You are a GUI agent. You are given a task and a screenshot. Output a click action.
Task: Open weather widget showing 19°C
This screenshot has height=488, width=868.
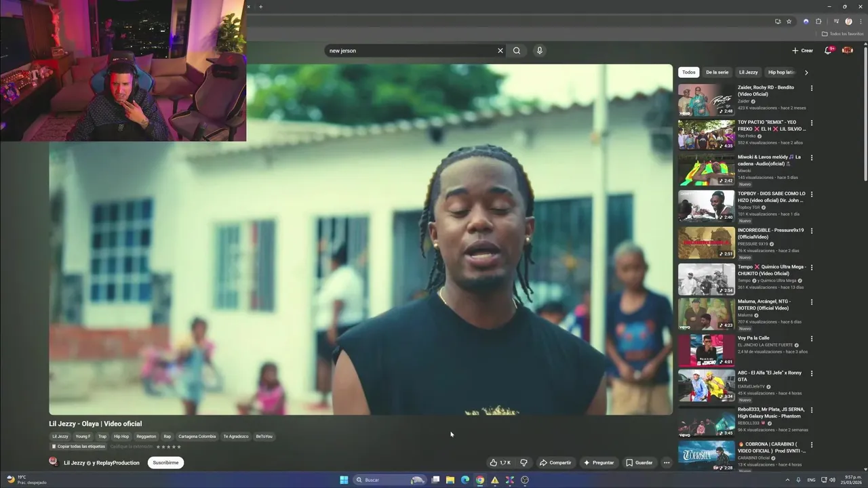point(27,480)
